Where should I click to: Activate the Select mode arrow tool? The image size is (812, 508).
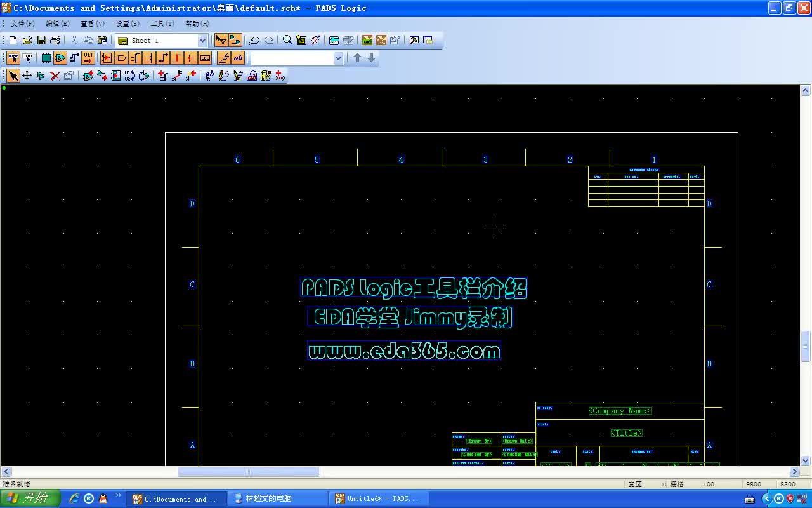[13, 76]
